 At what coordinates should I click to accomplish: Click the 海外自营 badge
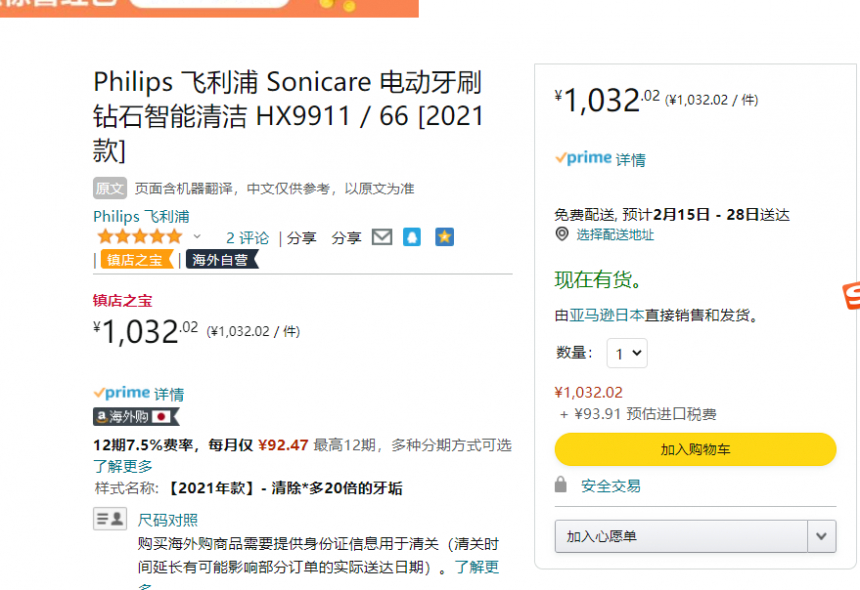click(x=219, y=260)
